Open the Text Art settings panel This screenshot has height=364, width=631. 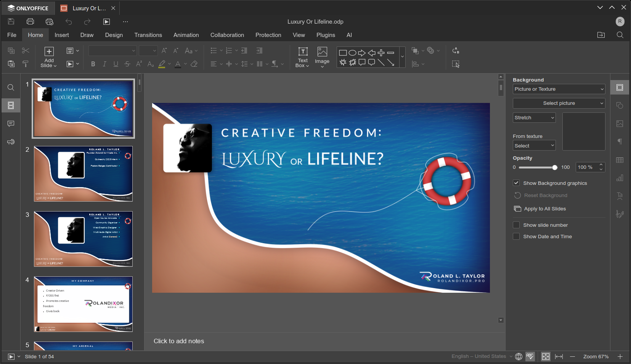pos(620,196)
